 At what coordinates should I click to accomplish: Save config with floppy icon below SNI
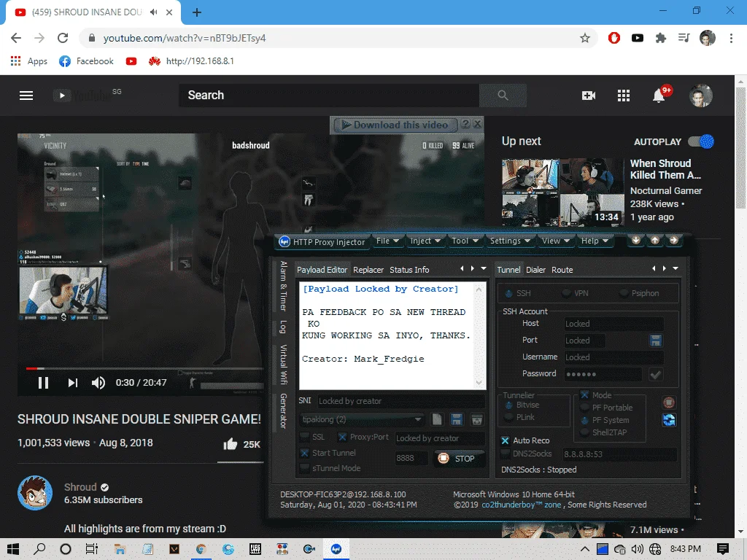coord(457,419)
